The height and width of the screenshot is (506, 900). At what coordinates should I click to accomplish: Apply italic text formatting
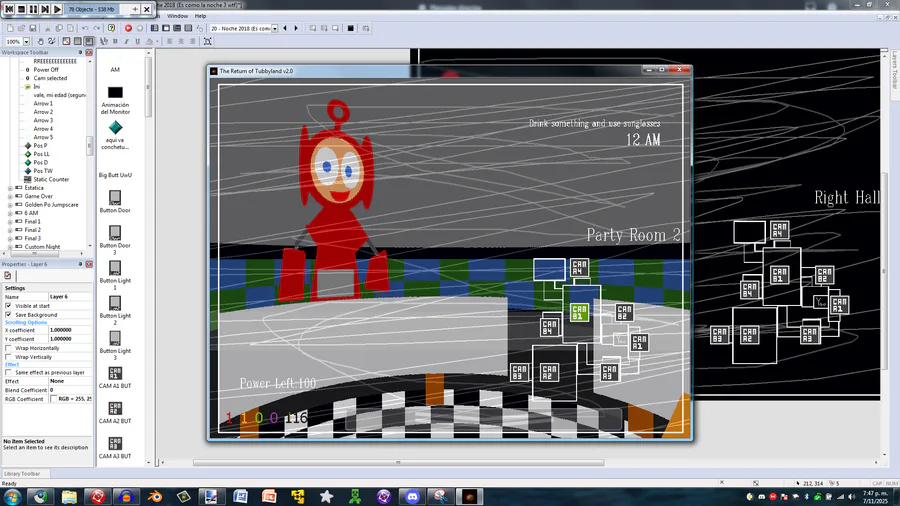click(x=126, y=41)
